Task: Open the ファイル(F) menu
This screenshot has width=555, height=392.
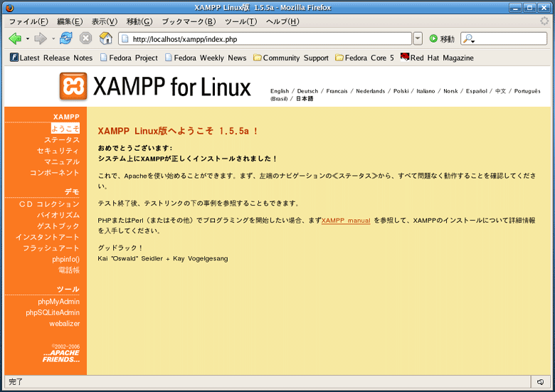Action: click(x=28, y=21)
